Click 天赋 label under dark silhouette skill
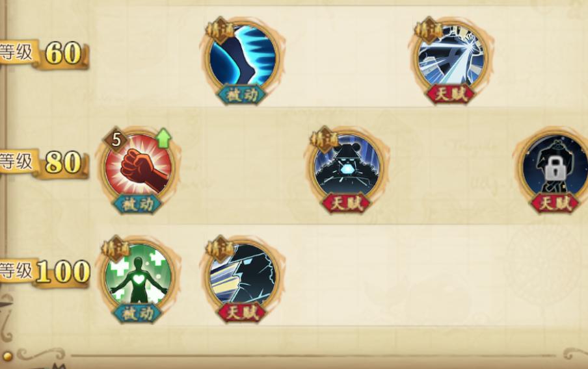Screen dimensions: 588x369 click(242, 313)
